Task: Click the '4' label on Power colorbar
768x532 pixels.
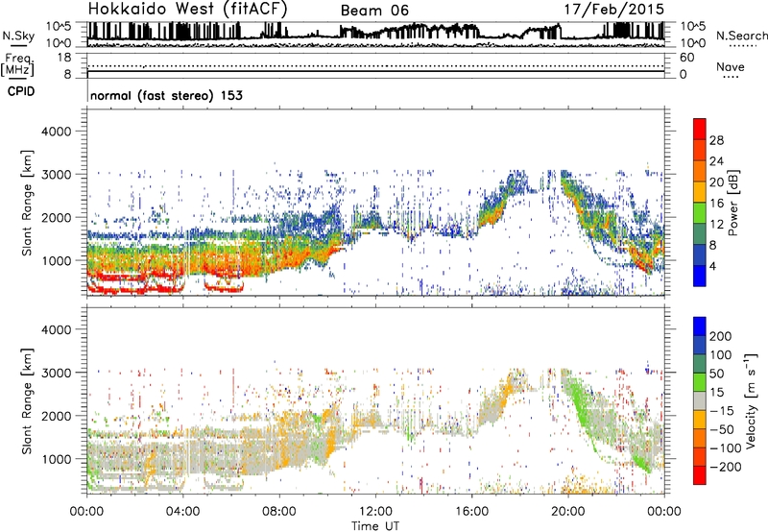Action: click(x=712, y=266)
